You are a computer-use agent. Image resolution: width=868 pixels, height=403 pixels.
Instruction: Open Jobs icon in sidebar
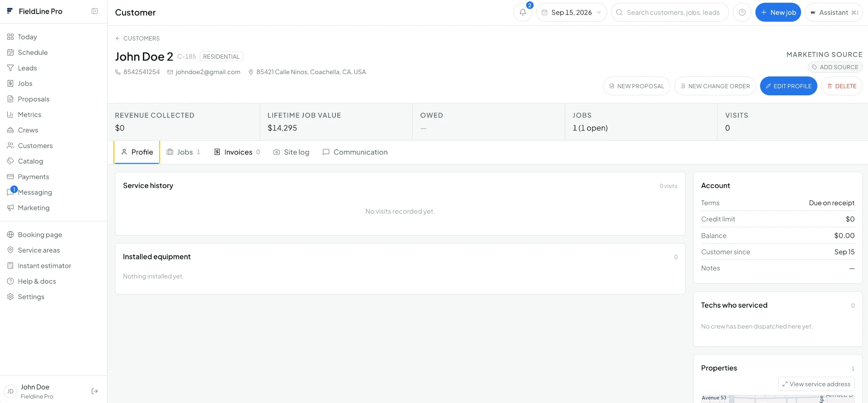coord(10,84)
